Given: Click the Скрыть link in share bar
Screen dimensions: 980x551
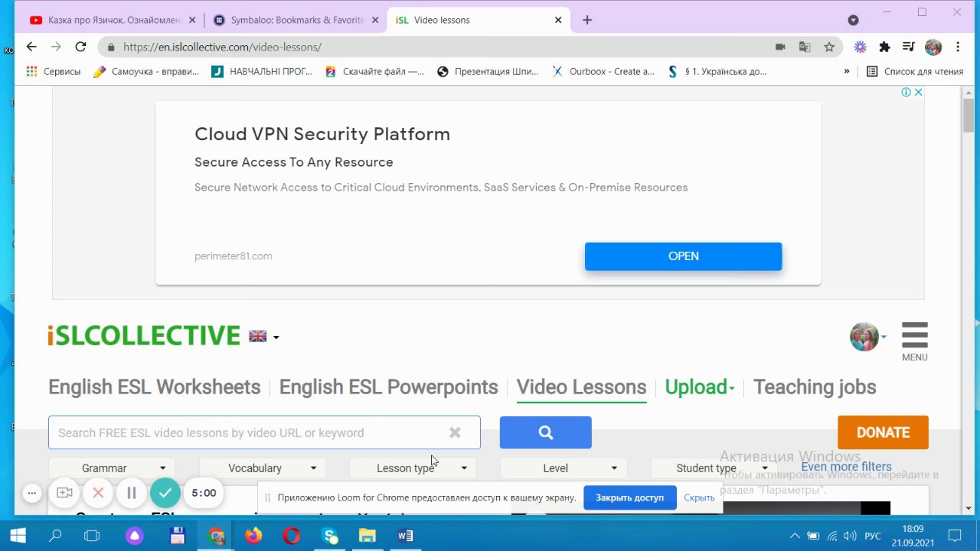Looking at the screenshot, I should (x=699, y=497).
